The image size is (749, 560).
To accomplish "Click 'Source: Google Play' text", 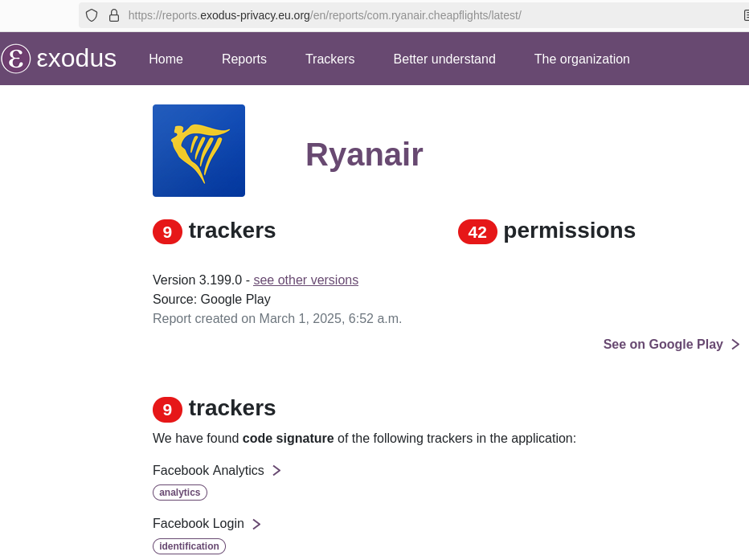I will tap(211, 300).
